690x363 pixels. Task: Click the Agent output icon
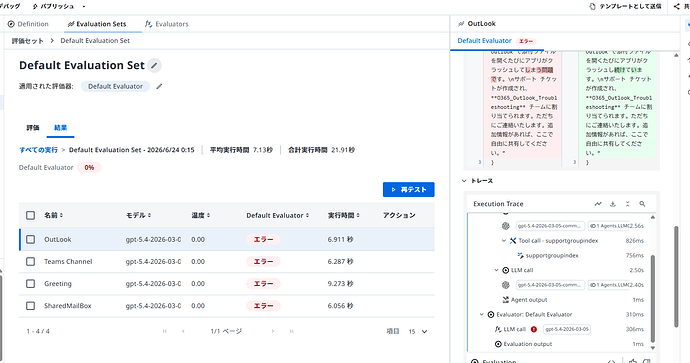[506, 300]
